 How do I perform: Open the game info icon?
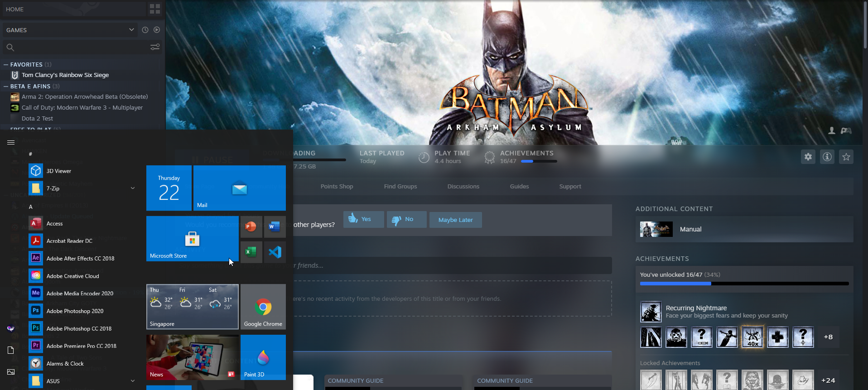pyautogui.click(x=827, y=157)
